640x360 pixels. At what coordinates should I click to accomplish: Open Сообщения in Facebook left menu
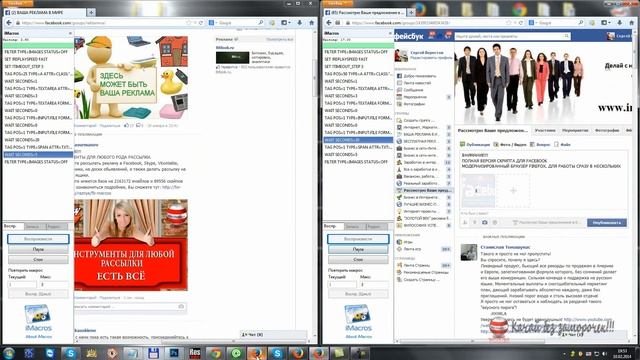tap(413, 90)
